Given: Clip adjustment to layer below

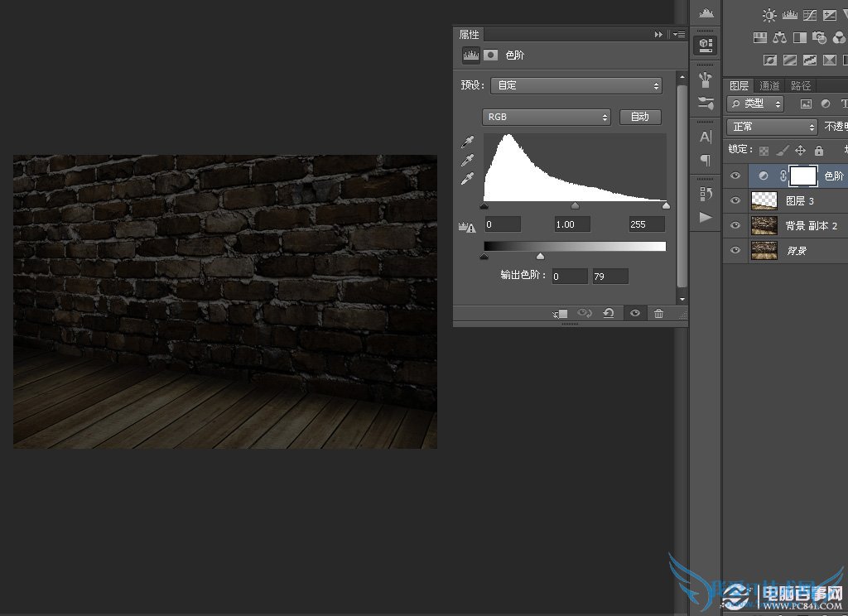Looking at the screenshot, I should pyautogui.click(x=561, y=313).
